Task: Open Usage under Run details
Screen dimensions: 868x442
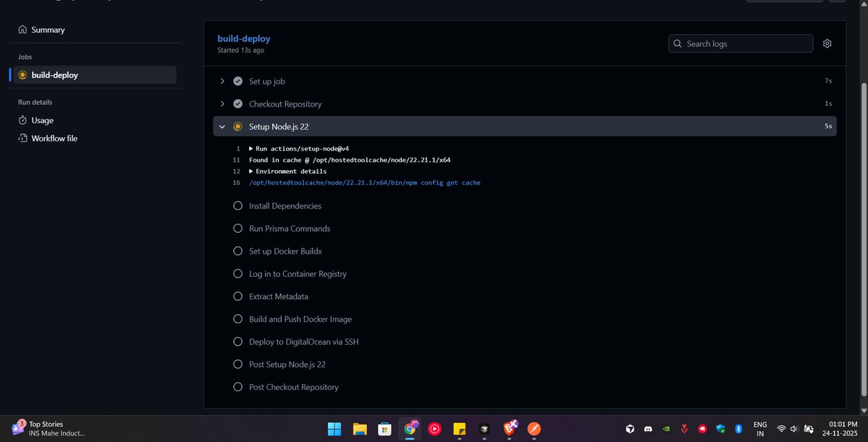Action: [42, 120]
